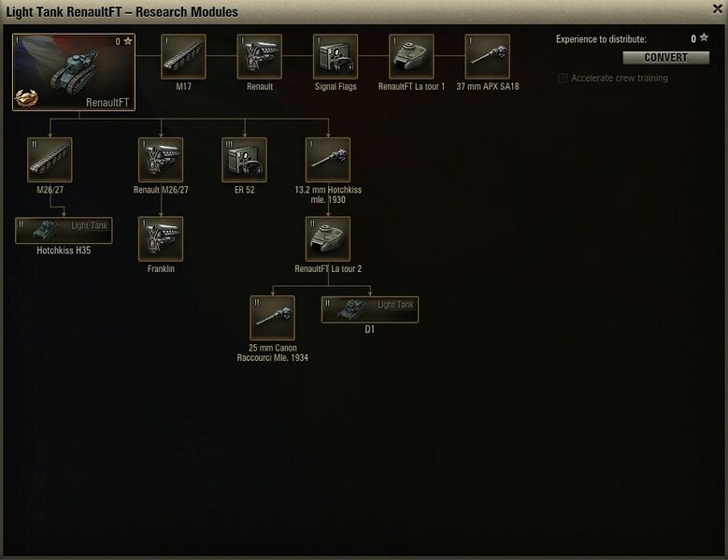Select the 13.2 mm Hotchkiss mle. 1930 gun

pos(328,160)
